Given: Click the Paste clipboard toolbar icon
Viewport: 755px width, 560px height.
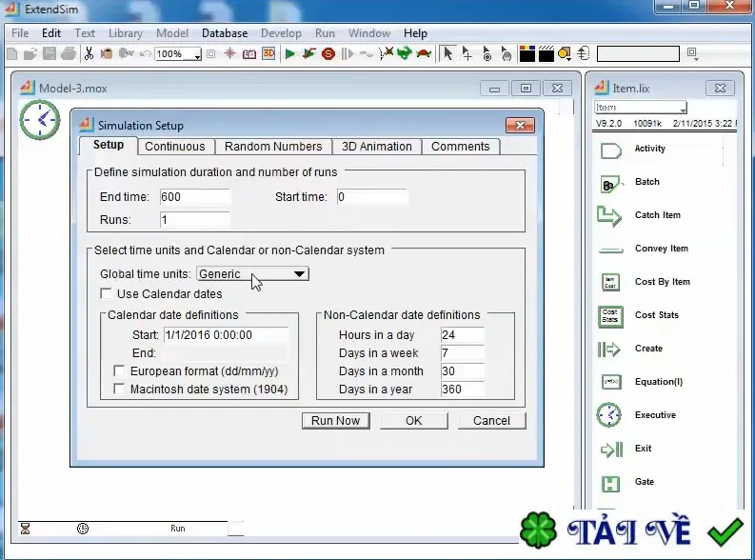Looking at the screenshot, I should [107, 53].
